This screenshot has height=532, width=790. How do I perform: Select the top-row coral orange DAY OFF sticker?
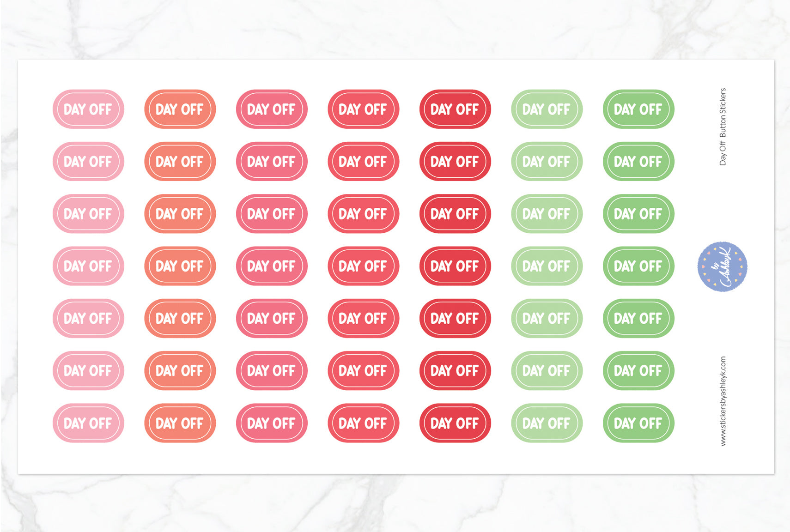tap(180, 109)
